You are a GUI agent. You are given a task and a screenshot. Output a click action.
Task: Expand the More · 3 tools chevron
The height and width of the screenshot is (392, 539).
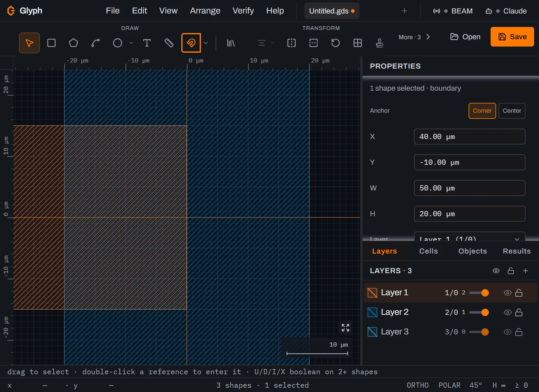[428, 37]
